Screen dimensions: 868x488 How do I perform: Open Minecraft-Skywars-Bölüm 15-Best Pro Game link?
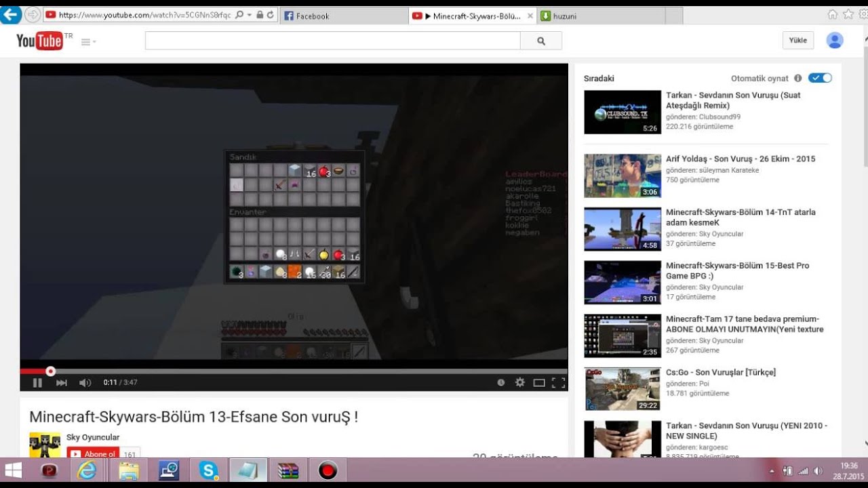coord(737,270)
